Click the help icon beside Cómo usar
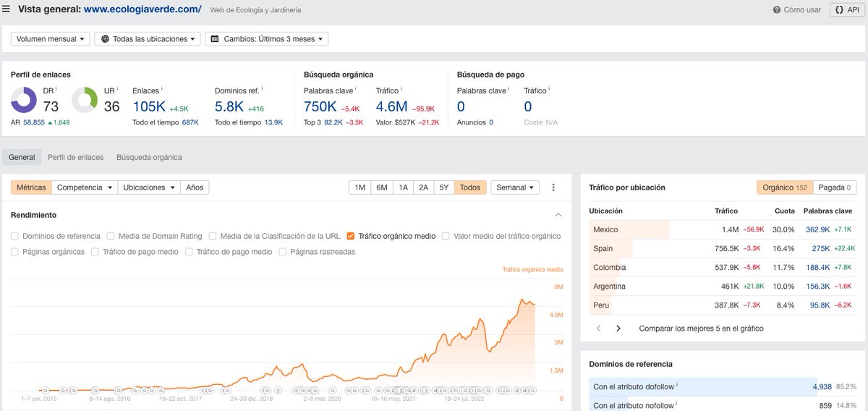868x411 pixels. [x=777, y=10]
